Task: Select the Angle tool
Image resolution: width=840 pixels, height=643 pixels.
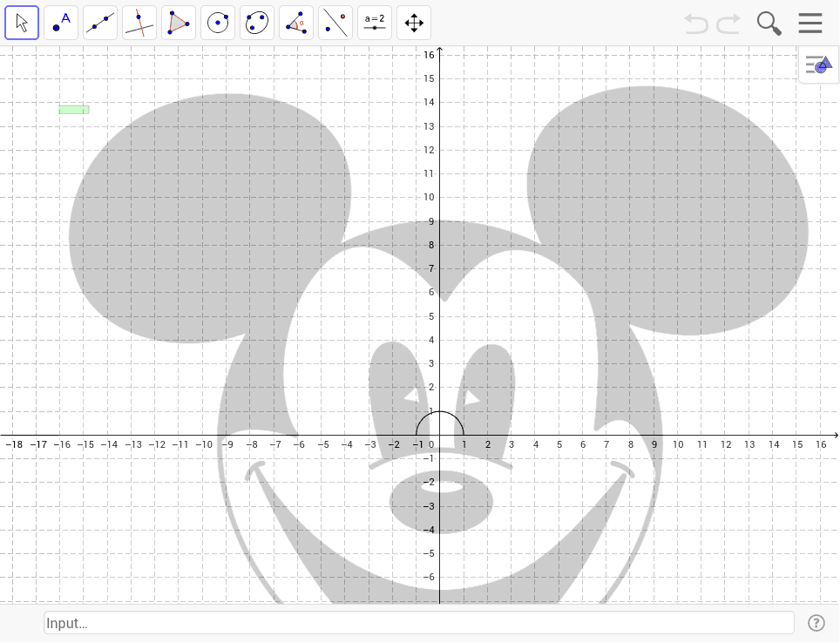Action: (x=296, y=23)
